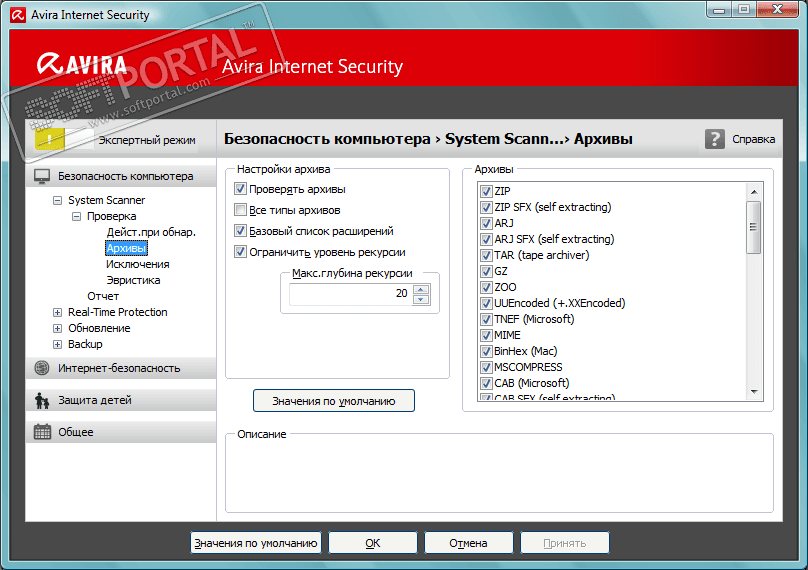Viewport: 808px width, 570px height.
Task: Click Значения по умолчанию under archive settings
Action: pos(334,401)
